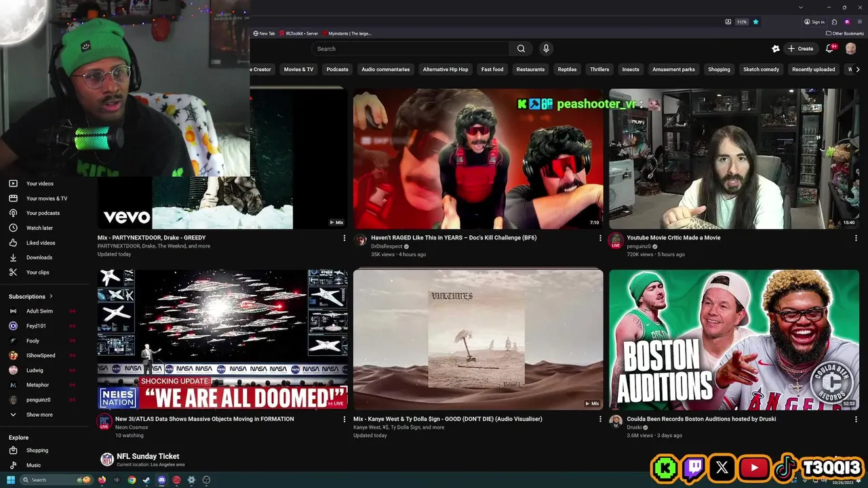Click the Druski channel avatar
This screenshot has width=868, height=488.
[616, 422]
